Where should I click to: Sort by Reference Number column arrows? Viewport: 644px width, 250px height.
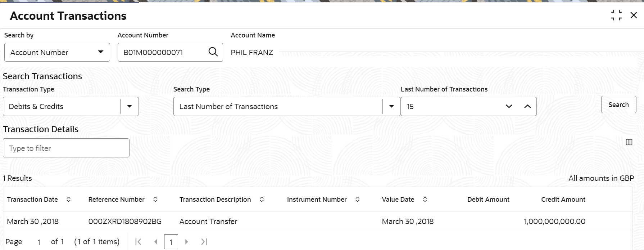(155, 199)
